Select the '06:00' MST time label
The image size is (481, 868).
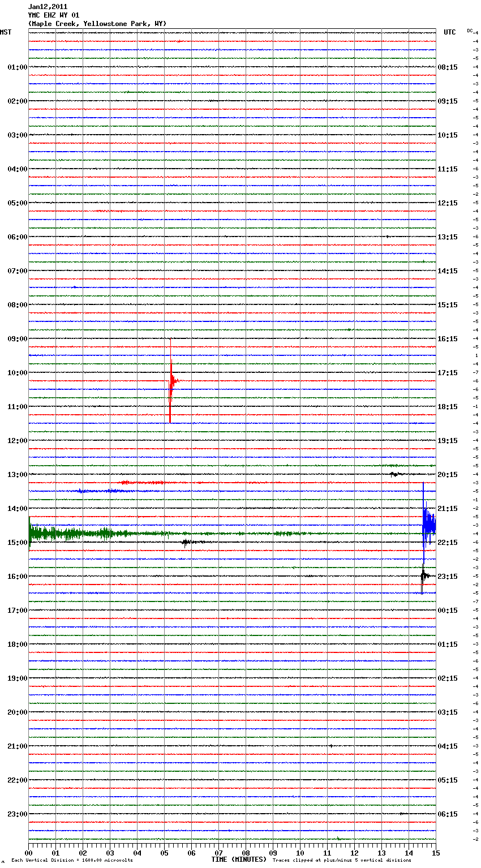(18, 237)
